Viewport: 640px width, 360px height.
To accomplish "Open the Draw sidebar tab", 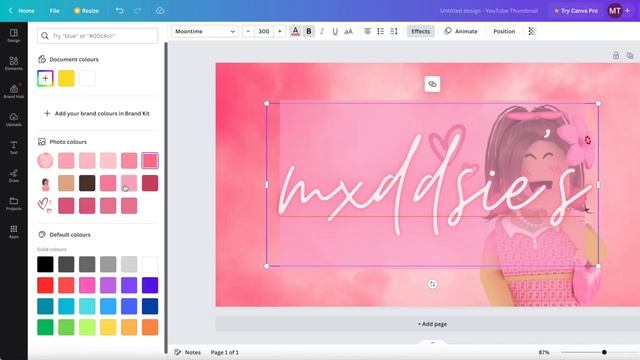I will point(13,176).
